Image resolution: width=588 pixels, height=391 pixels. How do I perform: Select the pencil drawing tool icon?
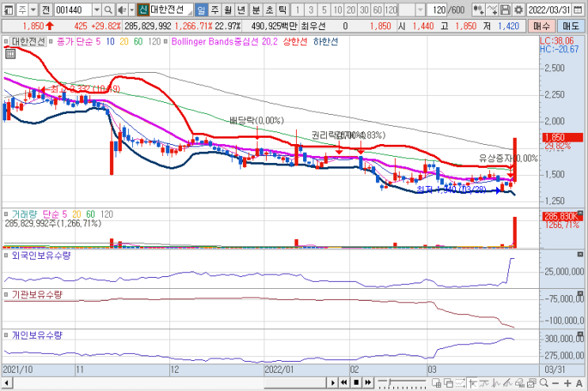tap(508, 383)
